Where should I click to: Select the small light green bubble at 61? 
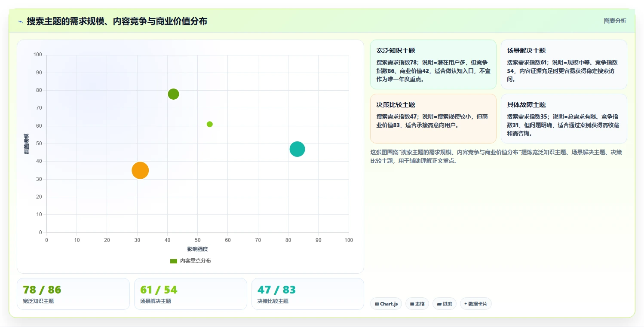[x=210, y=124]
